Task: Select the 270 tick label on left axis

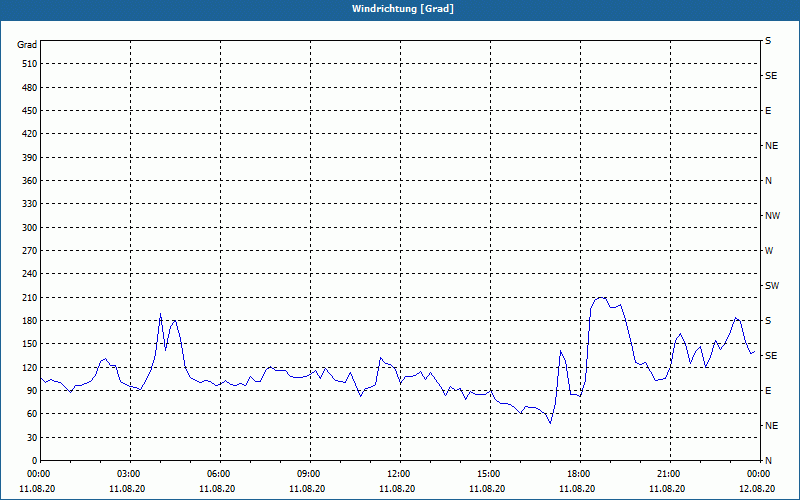Action: [27, 251]
